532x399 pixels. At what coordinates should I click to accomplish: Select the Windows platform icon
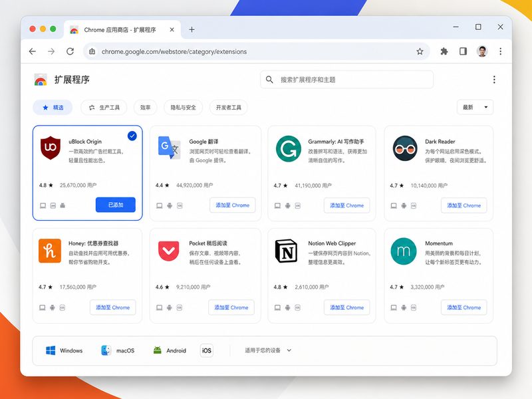(x=51, y=350)
